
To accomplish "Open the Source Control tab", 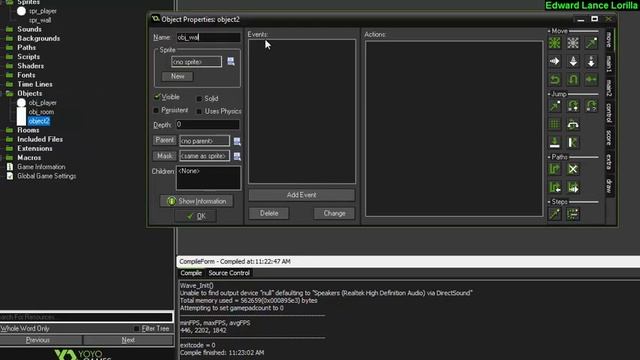I will tap(229, 273).
